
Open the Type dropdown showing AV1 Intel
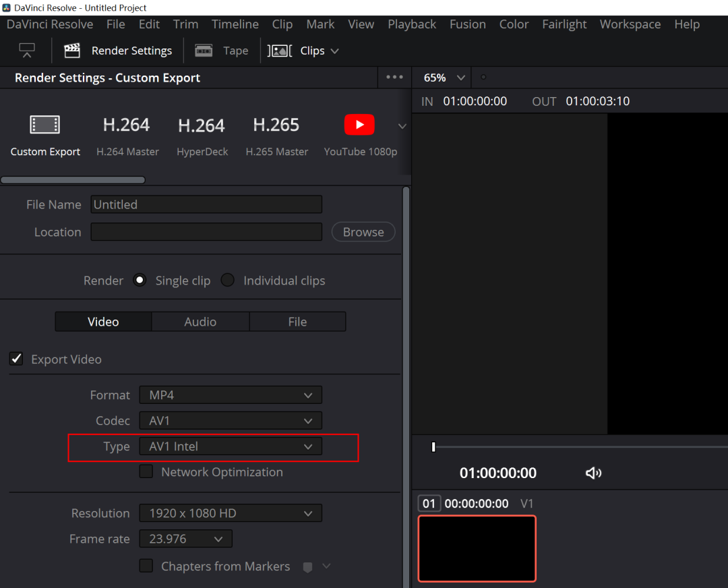point(231,446)
